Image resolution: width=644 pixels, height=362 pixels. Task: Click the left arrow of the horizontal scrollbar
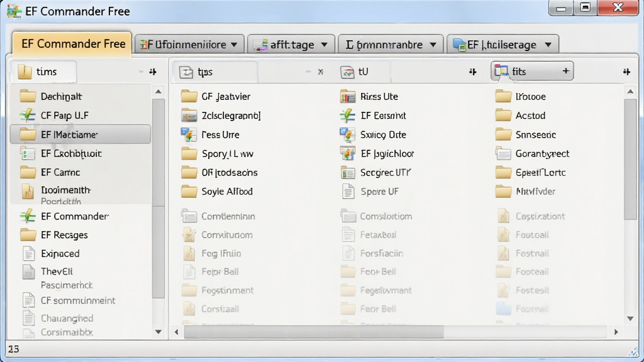(x=177, y=332)
